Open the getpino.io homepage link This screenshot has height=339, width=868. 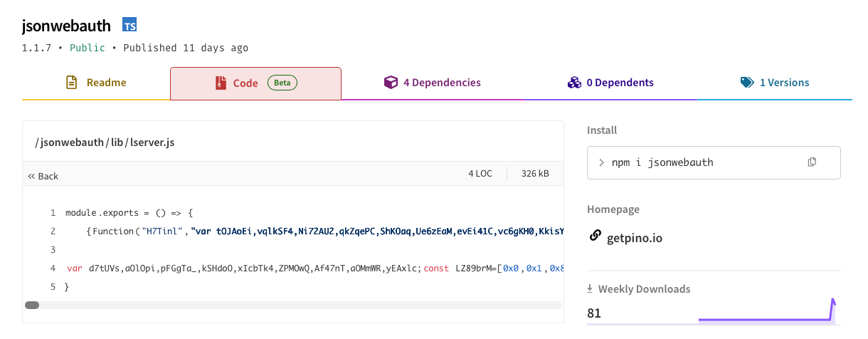635,237
